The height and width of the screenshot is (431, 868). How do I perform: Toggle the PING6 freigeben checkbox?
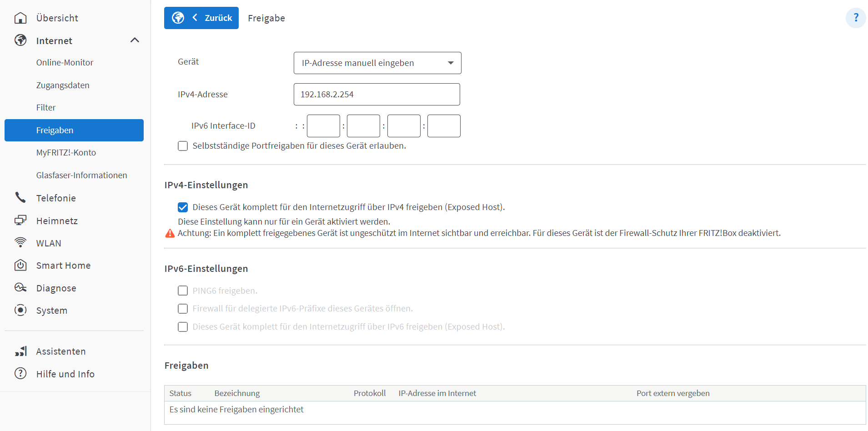(183, 291)
